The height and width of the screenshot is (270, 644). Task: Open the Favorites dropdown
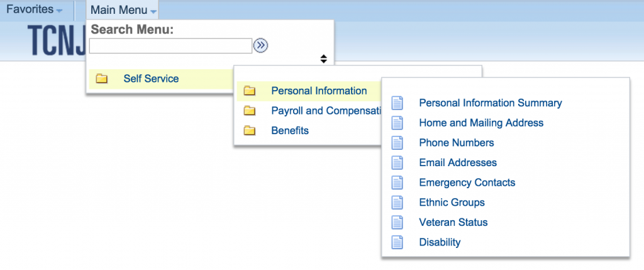click(x=35, y=9)
